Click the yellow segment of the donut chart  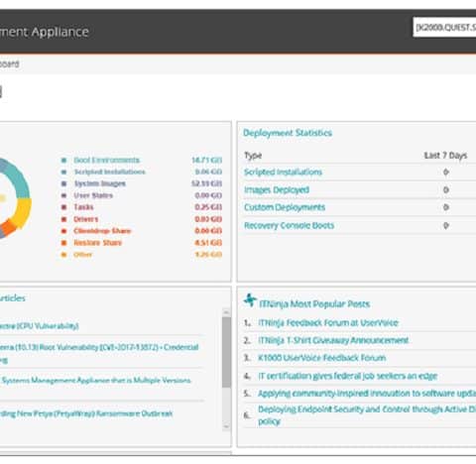(23, 213)
